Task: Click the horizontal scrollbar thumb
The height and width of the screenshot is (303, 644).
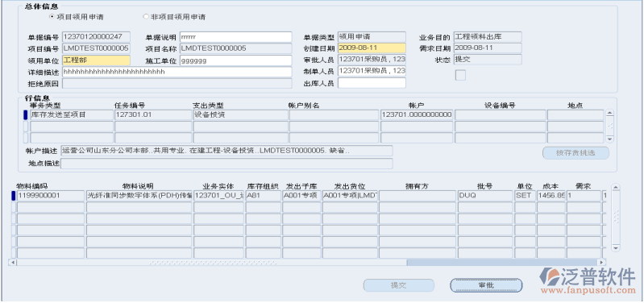Action: (x=502, y=262)
